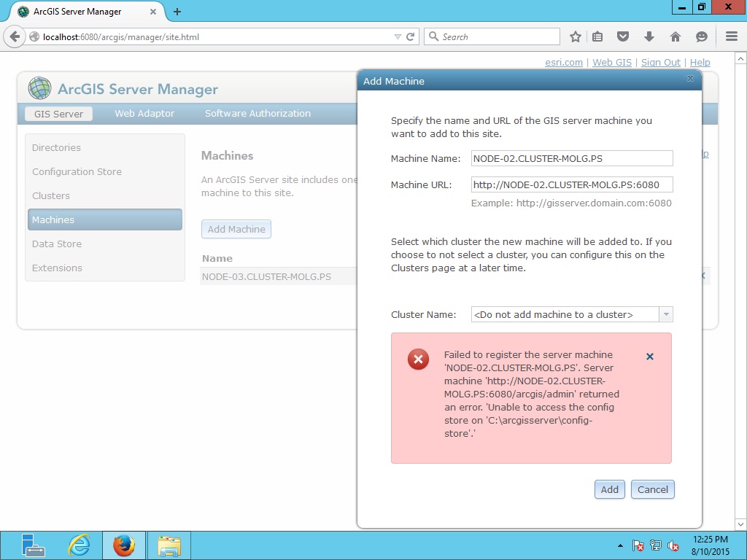Image resolution: width=747 pixels, height=560 pixels.
Task: Select Machines in the sidebar
Action: (105, 219)
